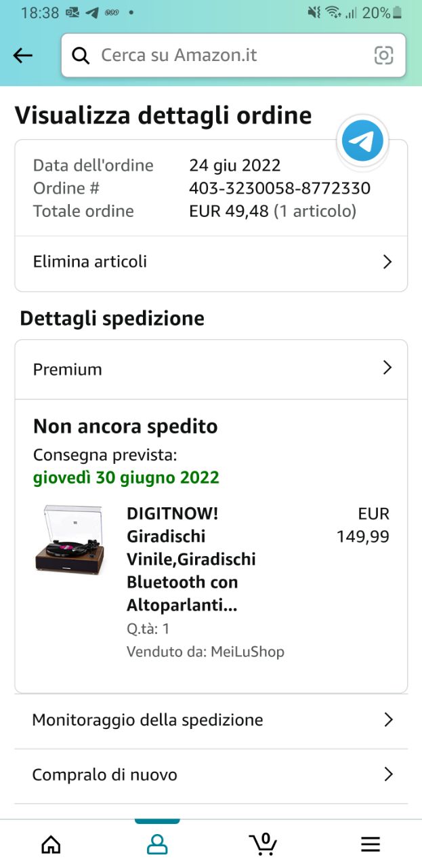Open the camera scan icon
Viewport: 422px width, 868px height.
point(383,56)
